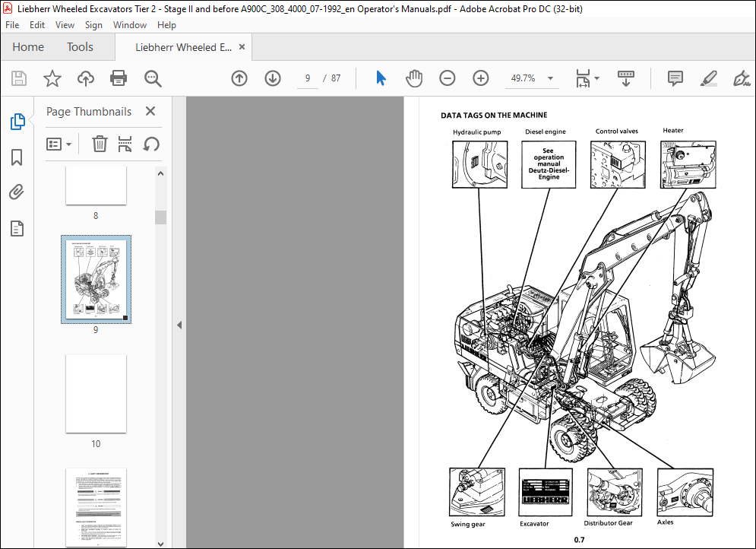Viewport: 756px width, 549px height.
Task: Select the highlighter pen tool
Action: [x=708, y=78]
